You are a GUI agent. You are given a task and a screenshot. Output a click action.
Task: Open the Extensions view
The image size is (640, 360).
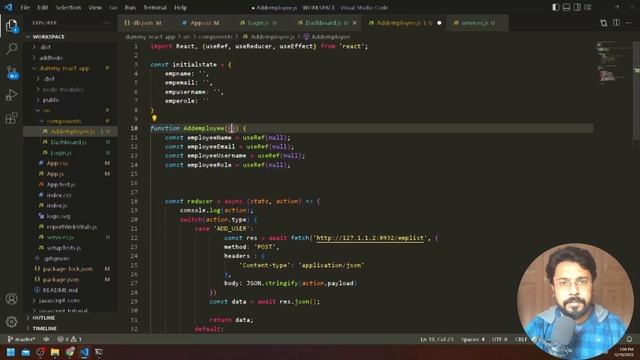(x=11, y=118)
